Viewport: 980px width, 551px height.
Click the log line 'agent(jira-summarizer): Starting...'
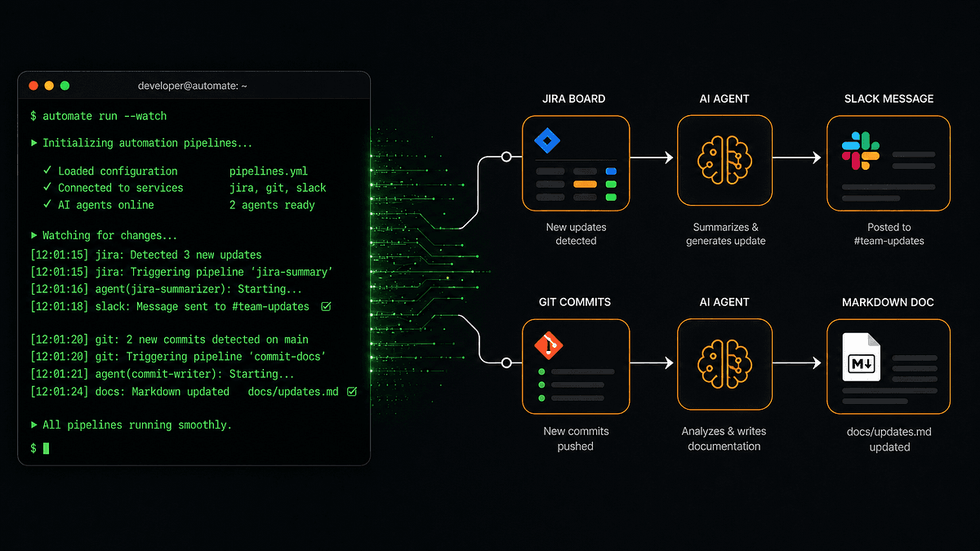pos(166,289)
